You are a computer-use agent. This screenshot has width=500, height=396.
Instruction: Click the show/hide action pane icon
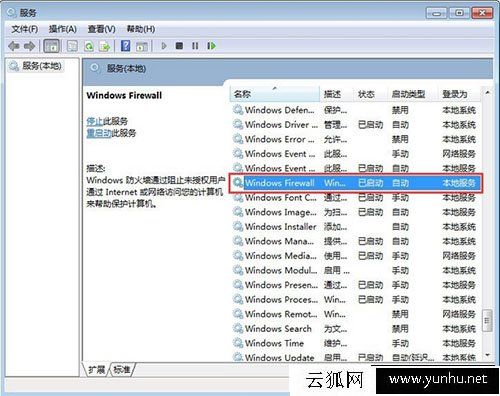coord(142,46)
